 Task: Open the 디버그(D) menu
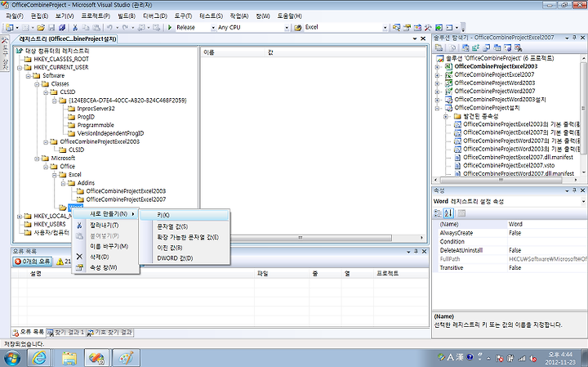click(155, 16)
